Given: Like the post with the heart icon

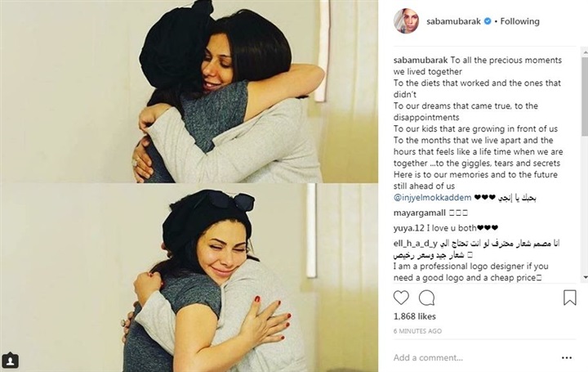Looking at the screenshot, I should point(401,298).
